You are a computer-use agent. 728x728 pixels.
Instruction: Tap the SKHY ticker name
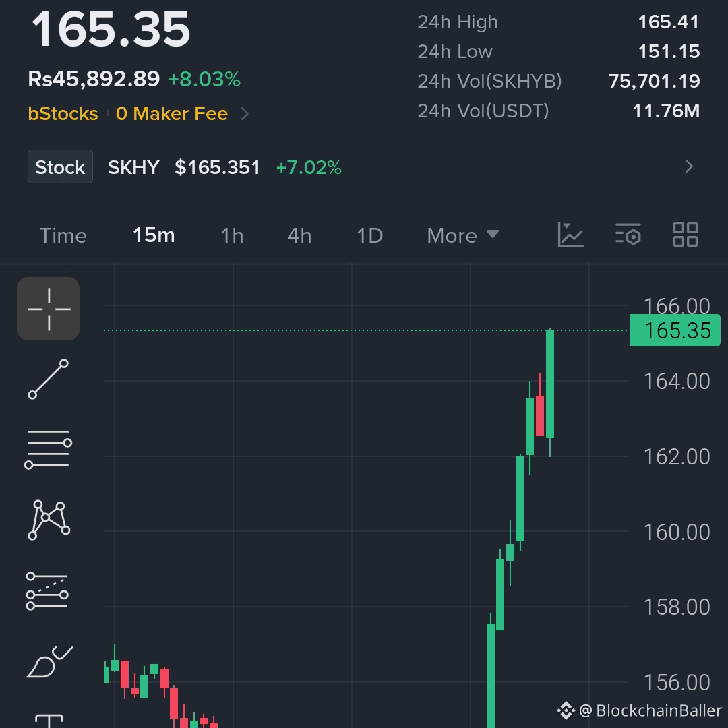pos(133,167)
